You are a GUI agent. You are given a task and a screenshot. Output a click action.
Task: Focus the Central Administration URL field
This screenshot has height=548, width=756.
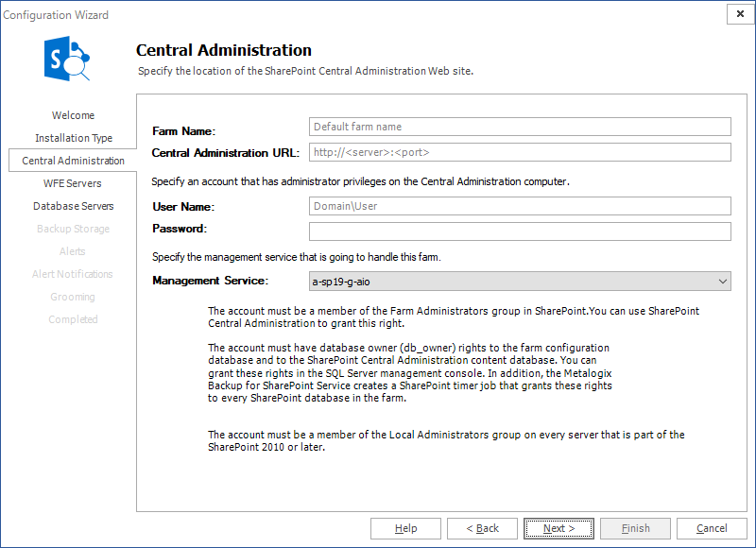[x=520, y=152]
